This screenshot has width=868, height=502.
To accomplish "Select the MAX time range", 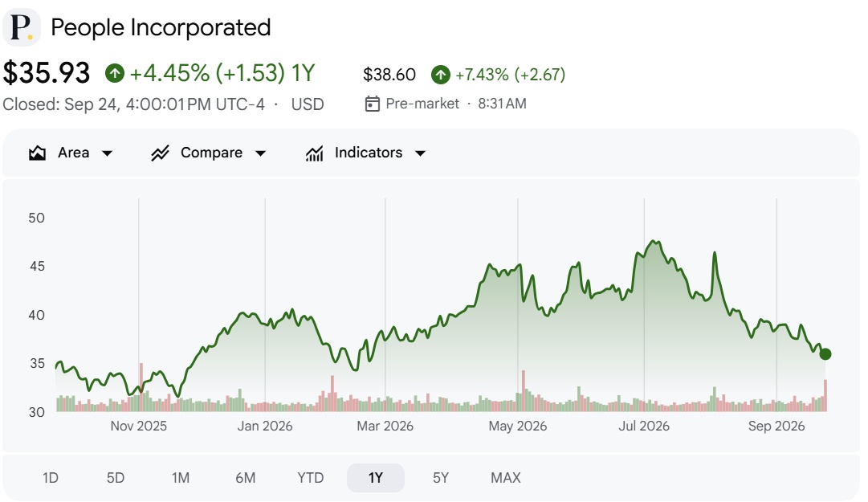I will 505,478.
